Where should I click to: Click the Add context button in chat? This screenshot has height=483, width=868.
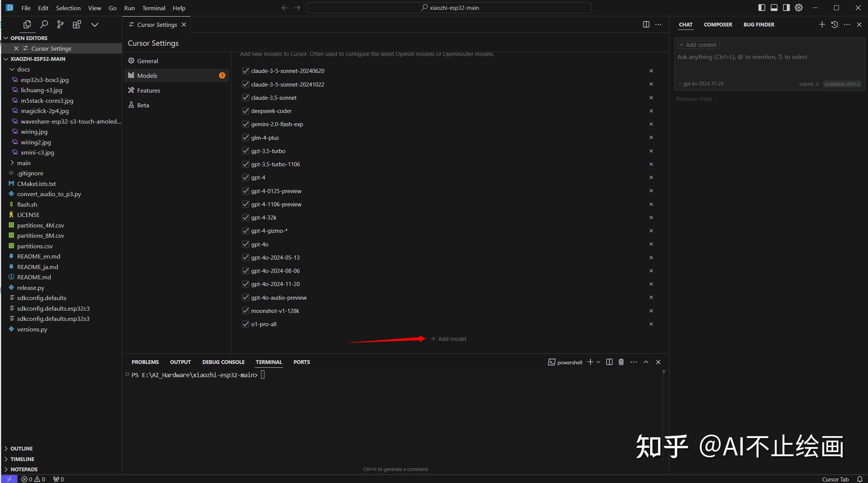click(698, 45)
